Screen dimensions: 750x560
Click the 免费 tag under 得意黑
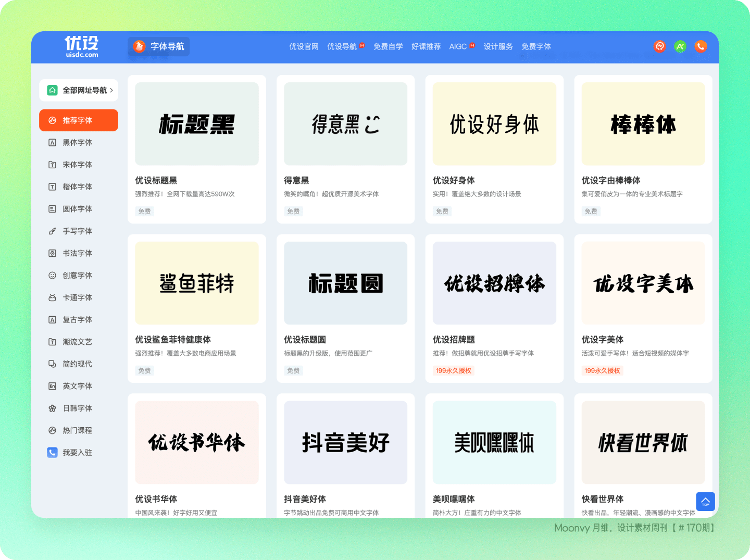pos(293,211)
